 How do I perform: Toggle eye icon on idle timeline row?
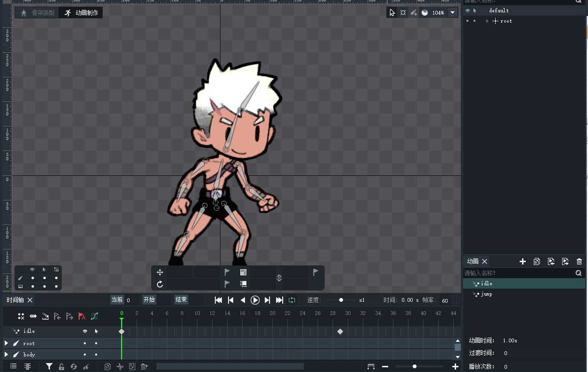point(85,331)
